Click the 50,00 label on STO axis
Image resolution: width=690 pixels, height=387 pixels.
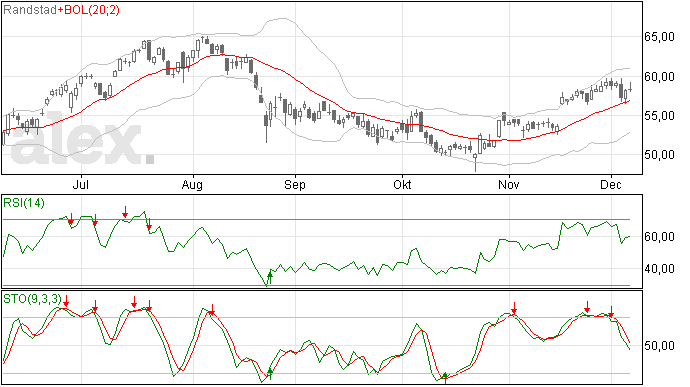tap(659, 346)
